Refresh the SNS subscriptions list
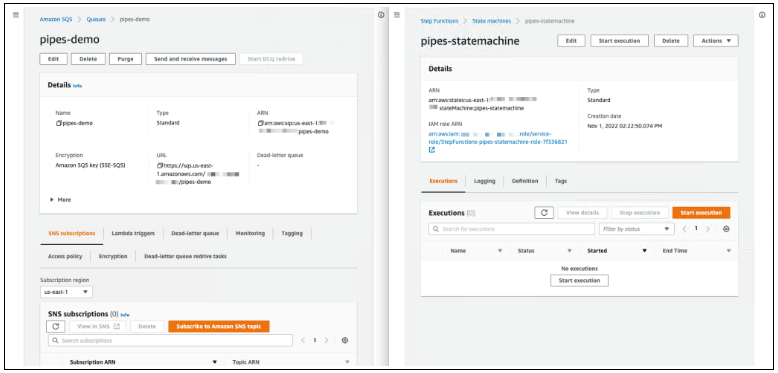778x373 pixels. [56, 326]
